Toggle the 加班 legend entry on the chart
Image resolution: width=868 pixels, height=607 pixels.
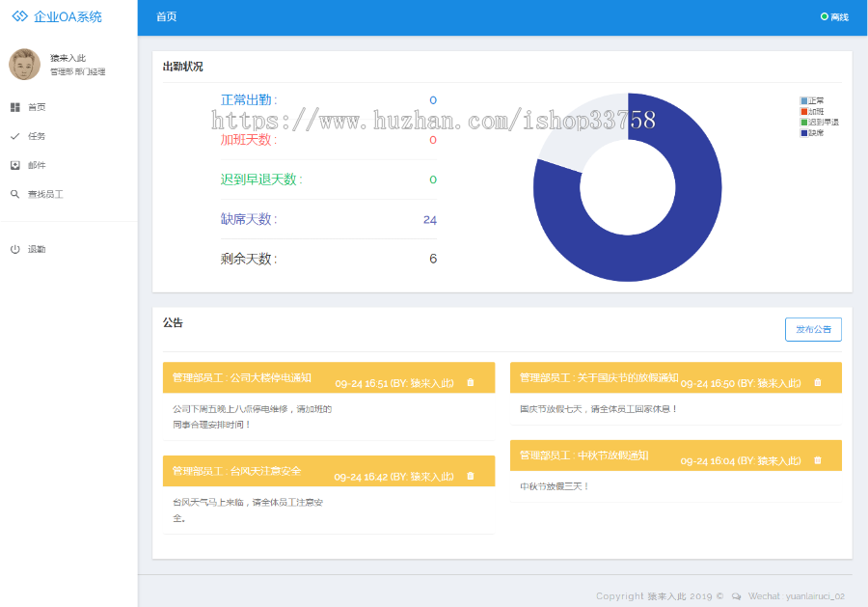pos(814,111)
